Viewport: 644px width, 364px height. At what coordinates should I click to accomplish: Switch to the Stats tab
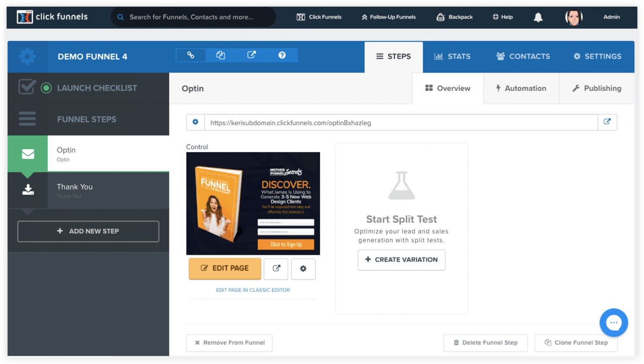452,56
